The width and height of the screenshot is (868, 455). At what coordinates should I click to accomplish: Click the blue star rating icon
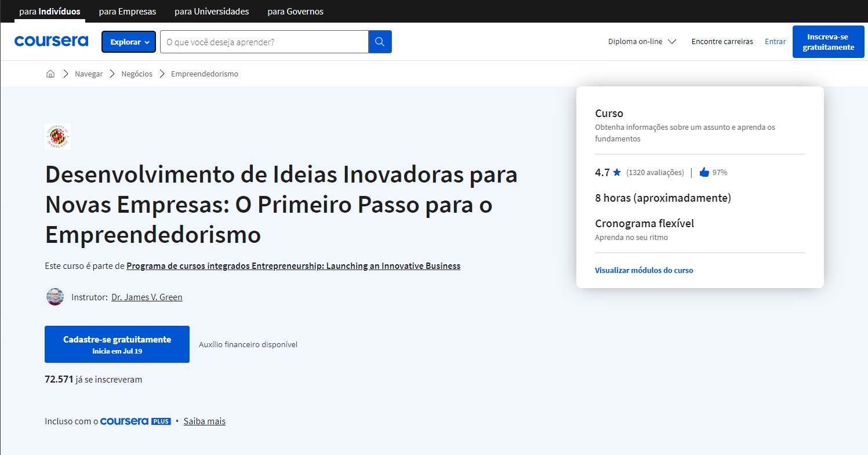tap(617, 172)
